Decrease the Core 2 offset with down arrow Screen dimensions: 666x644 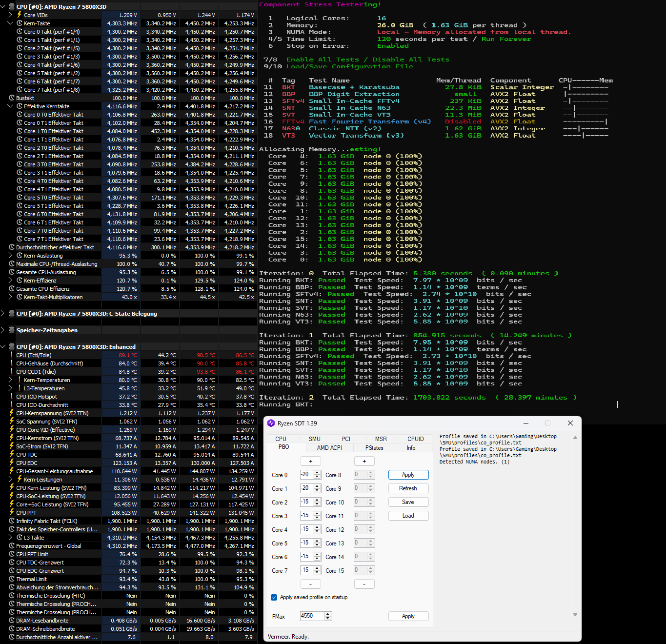tap(317, 504)
